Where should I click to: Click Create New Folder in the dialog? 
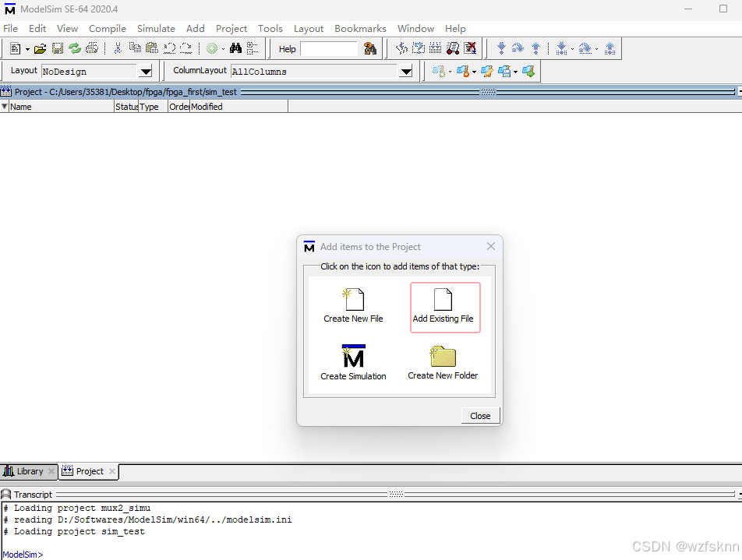(443, 363)
